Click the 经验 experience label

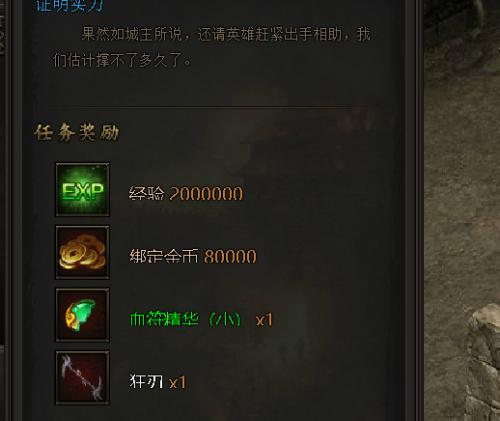[147, 193]
